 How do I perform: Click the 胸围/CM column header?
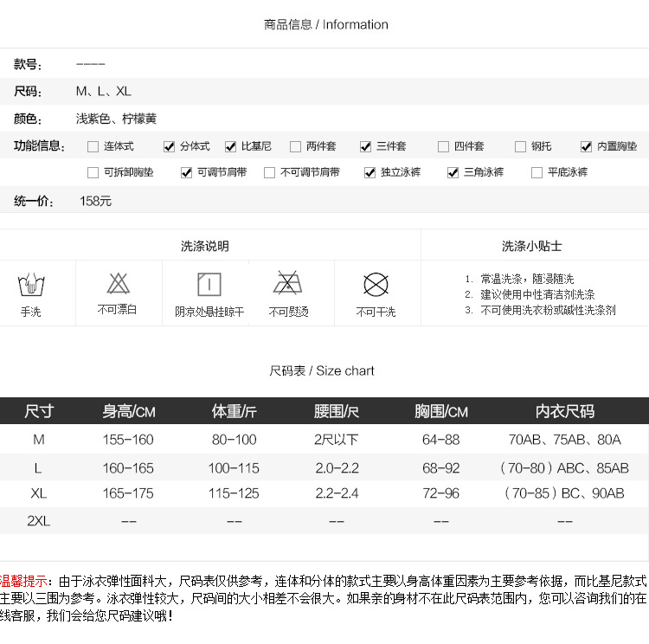click(x=441, y=411)
